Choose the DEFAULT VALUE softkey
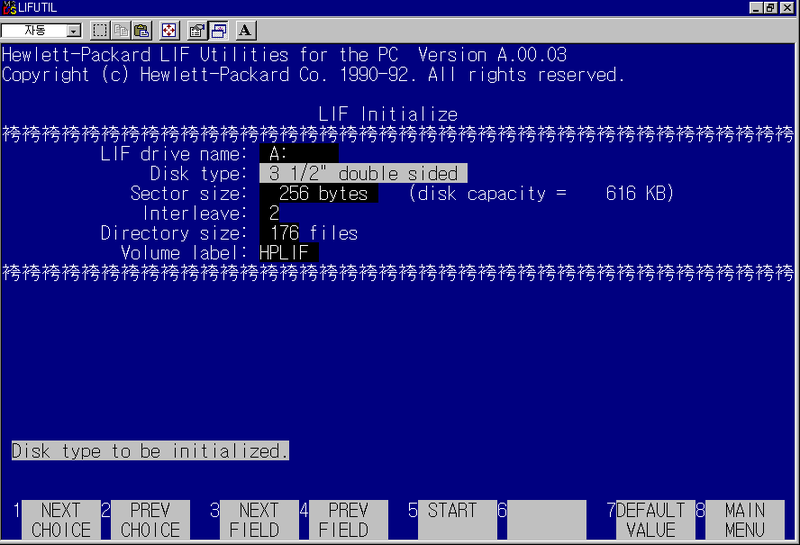 [x=651, y=520]
